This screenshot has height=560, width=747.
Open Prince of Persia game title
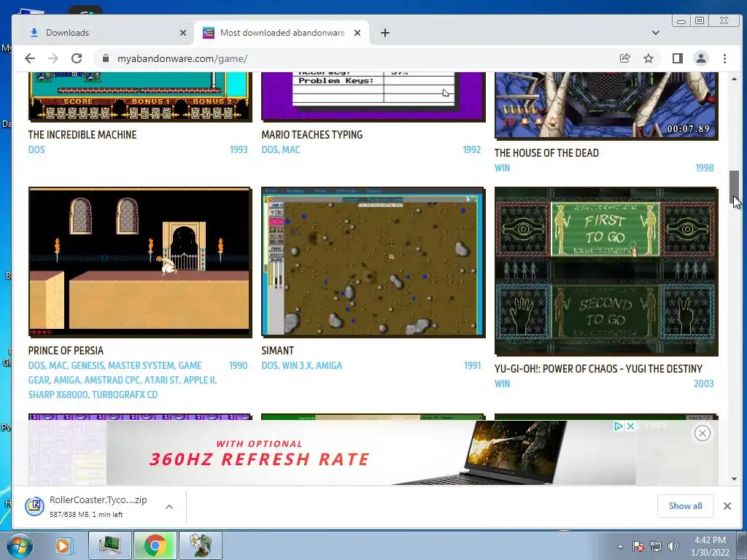[x=66, y=351]
